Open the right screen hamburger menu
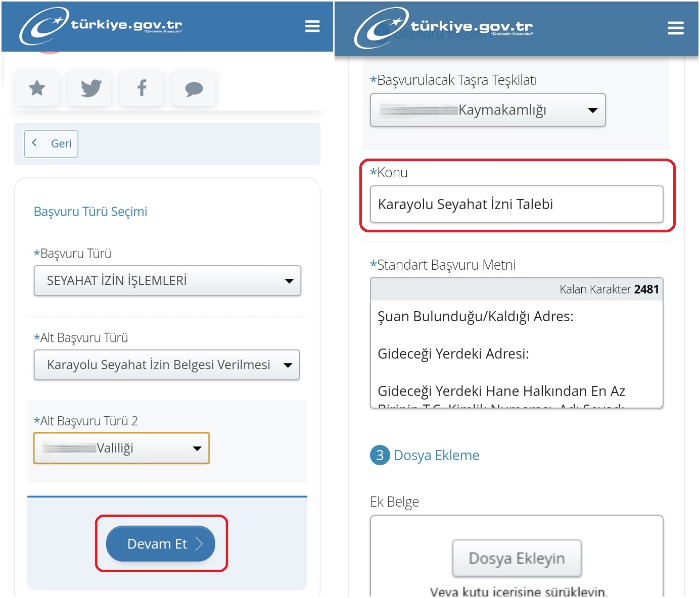This screenshot has height=598, width=700. click(675, 28)
